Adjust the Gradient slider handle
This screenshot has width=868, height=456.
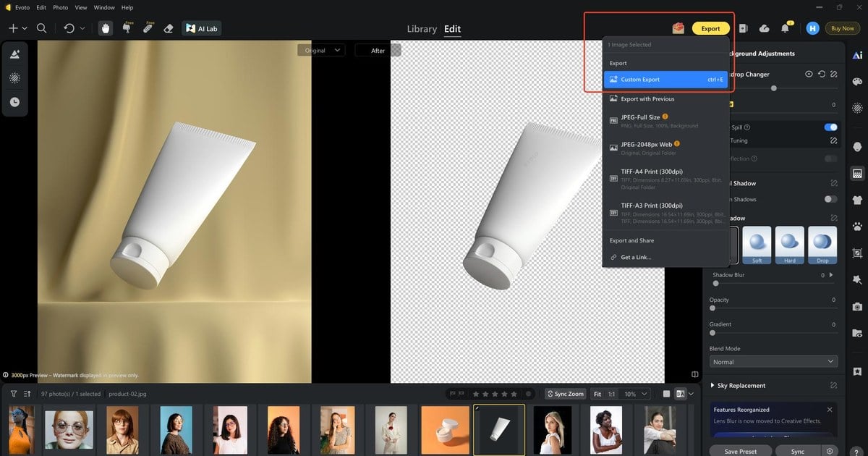(713, 333)
